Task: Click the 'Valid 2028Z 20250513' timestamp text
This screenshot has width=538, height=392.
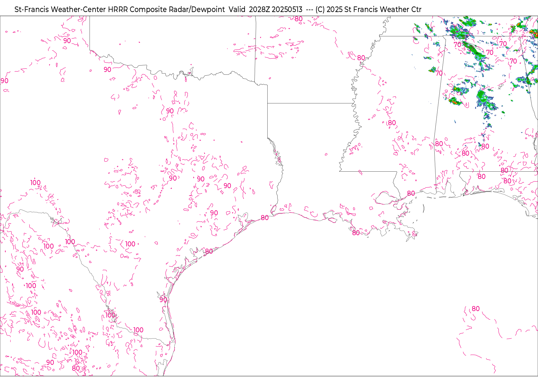Action: click(266, 10)
